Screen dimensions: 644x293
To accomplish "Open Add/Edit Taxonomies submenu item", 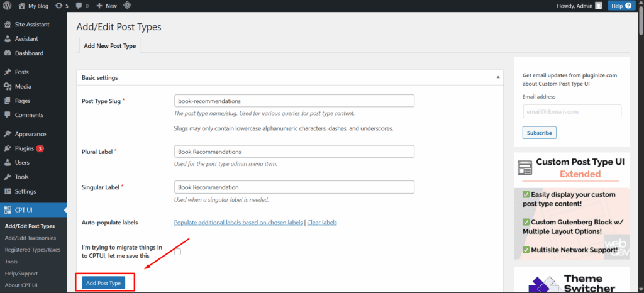I will tap(30, 238).
